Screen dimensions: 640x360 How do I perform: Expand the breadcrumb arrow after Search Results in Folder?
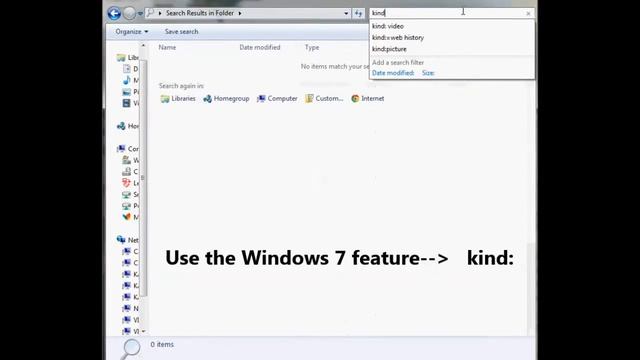[x=240, y=13]
